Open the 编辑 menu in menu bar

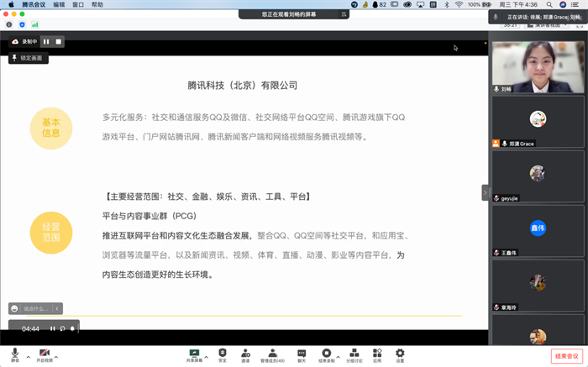59,4
